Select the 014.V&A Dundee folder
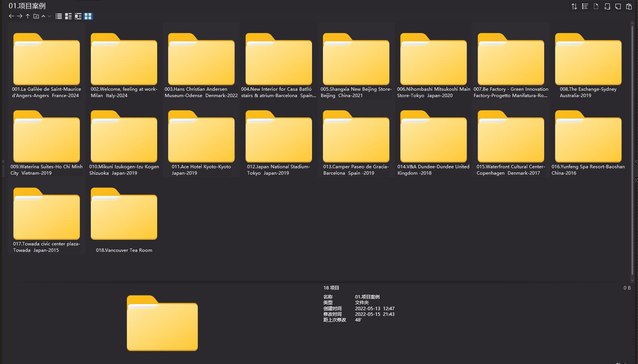Viewport: 638px width, 364px height. 433,137
